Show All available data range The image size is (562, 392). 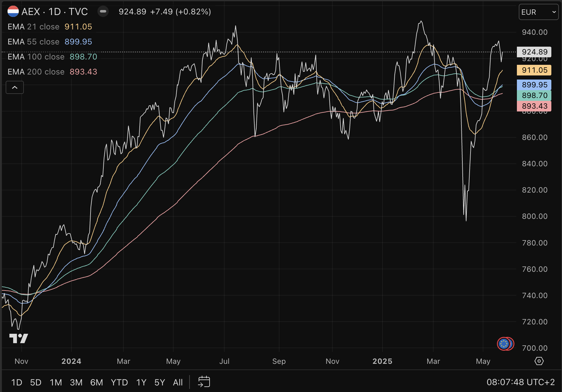click(x=178, y=382)
